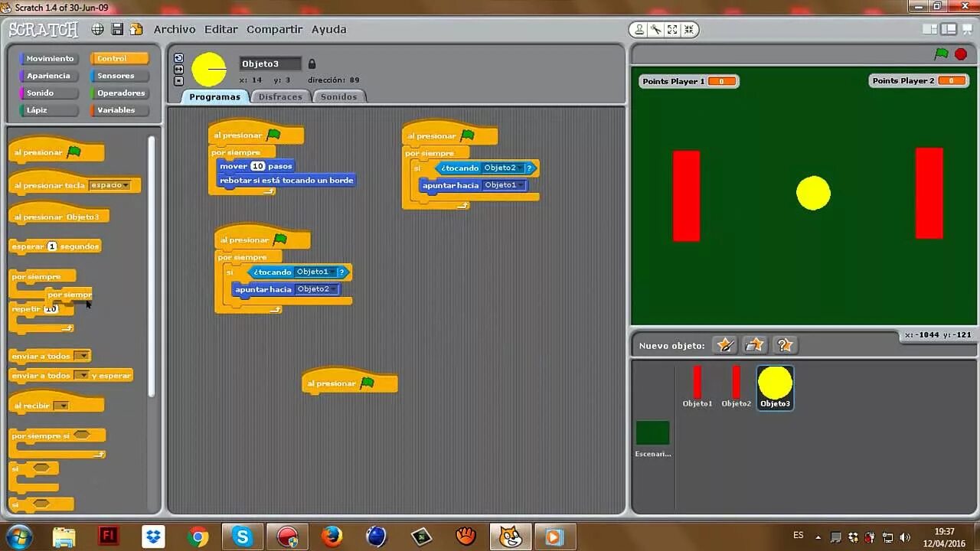This screenshot has width=980, height=551.
Task: Open the Sensores block category
Action: point(120,76)
